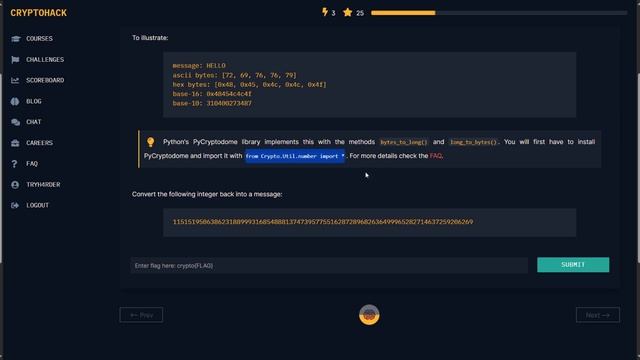Viewport: 640px width, 360px height.
Task: Open the Scoreboard menu item
Action: click(45, 80)
